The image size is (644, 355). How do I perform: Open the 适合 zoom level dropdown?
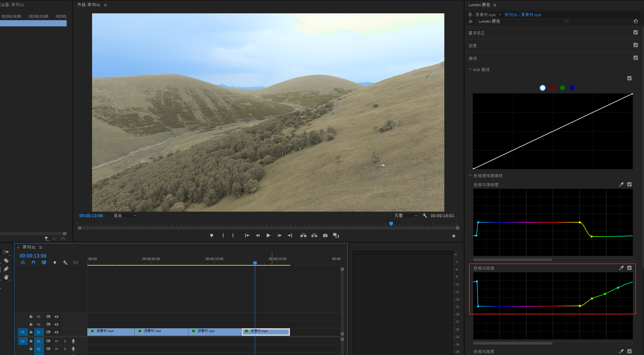click(124, 216)
